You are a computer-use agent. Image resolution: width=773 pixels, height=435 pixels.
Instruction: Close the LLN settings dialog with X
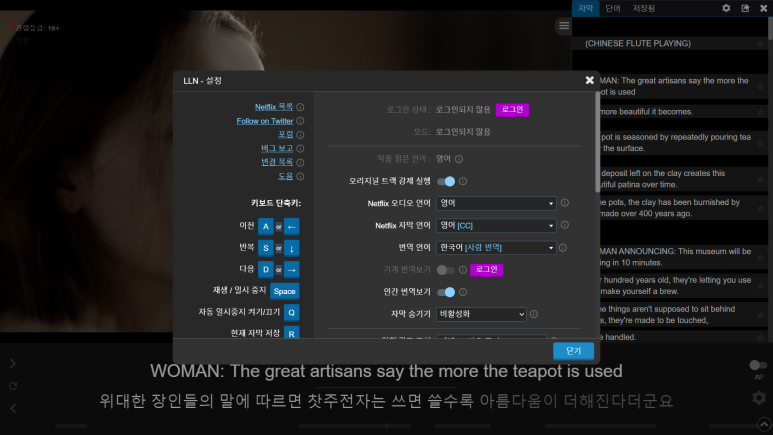click(590, 80)
